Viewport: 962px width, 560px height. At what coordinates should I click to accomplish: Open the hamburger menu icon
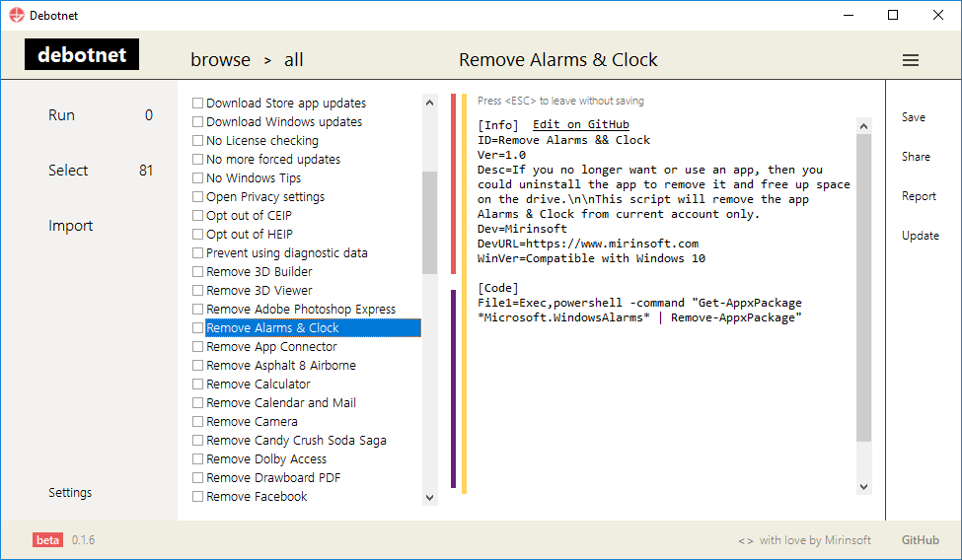coord(911,60)
